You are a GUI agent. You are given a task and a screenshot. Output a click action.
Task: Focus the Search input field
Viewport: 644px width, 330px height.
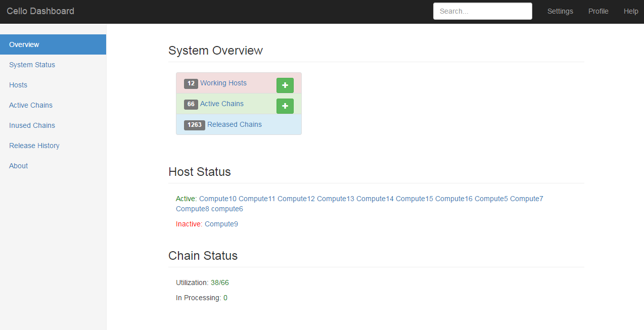coord(482,11)
